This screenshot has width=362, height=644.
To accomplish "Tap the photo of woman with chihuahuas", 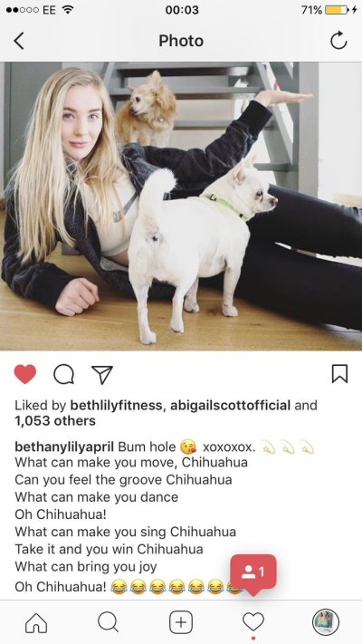I will click(181, 207).
